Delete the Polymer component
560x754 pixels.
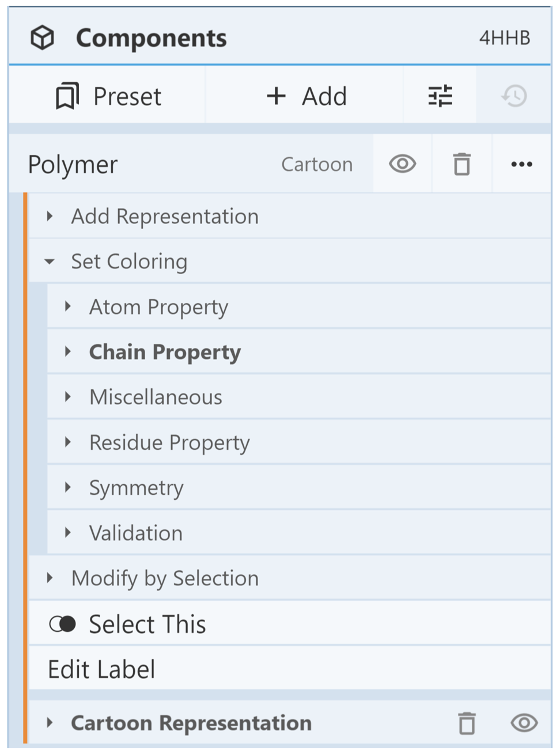pos(461,164)
